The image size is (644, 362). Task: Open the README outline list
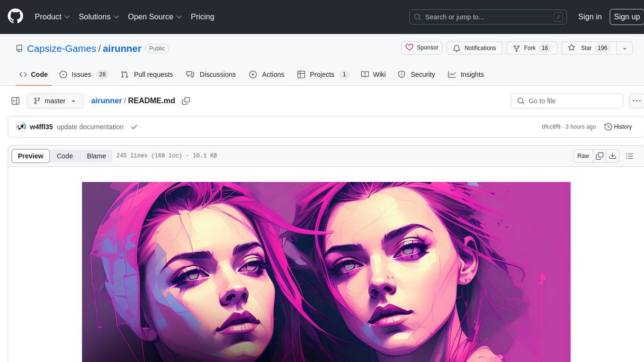[x=629, y=156]
